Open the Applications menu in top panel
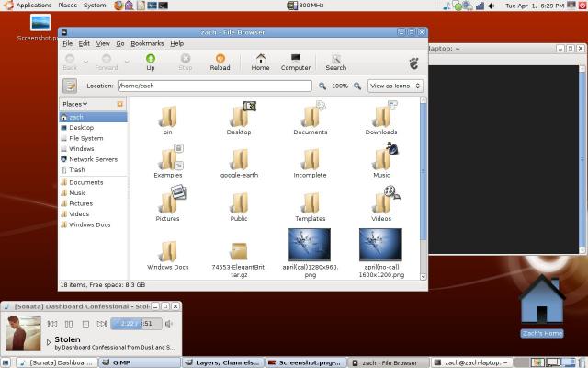This screenshot has height=368, width=588. click(x=34, y=6)
